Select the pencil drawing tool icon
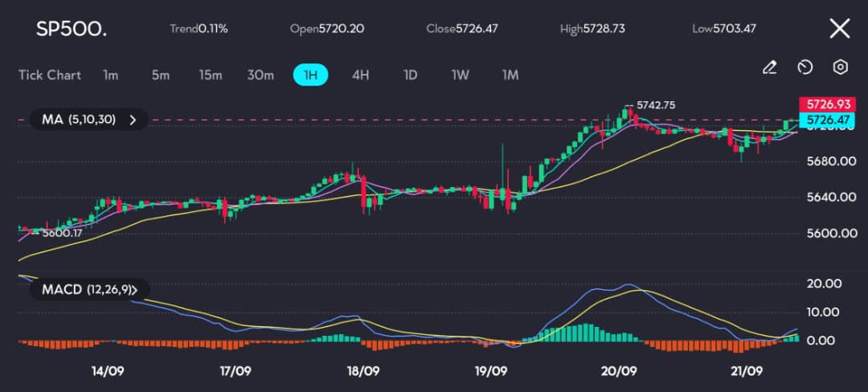The width and height of the screenshot is (868, 392). (769, 67)
